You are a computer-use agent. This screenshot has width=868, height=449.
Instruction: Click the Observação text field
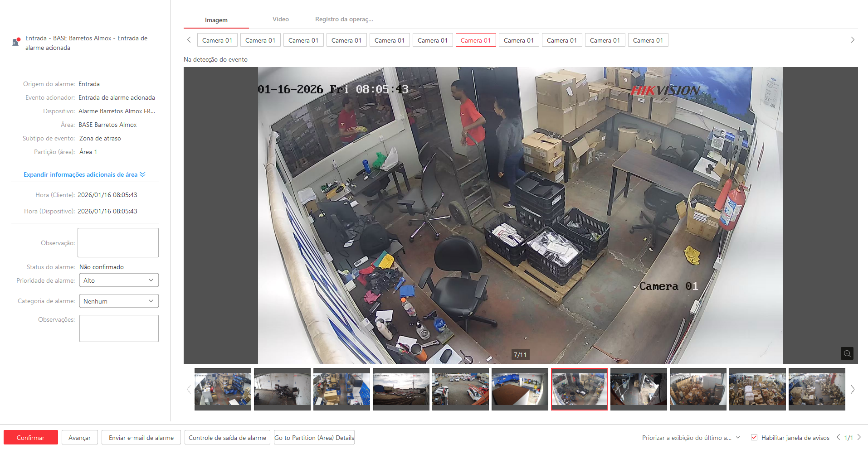(x=118, y=243)
